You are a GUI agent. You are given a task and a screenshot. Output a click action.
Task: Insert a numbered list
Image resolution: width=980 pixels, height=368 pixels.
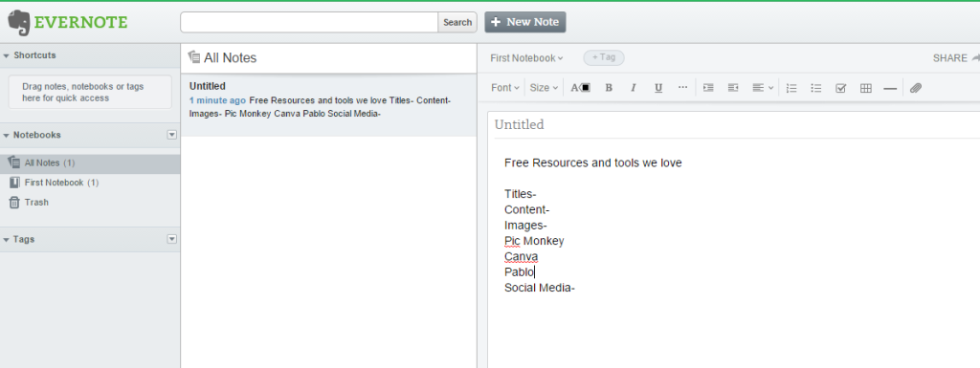[791, 88]
